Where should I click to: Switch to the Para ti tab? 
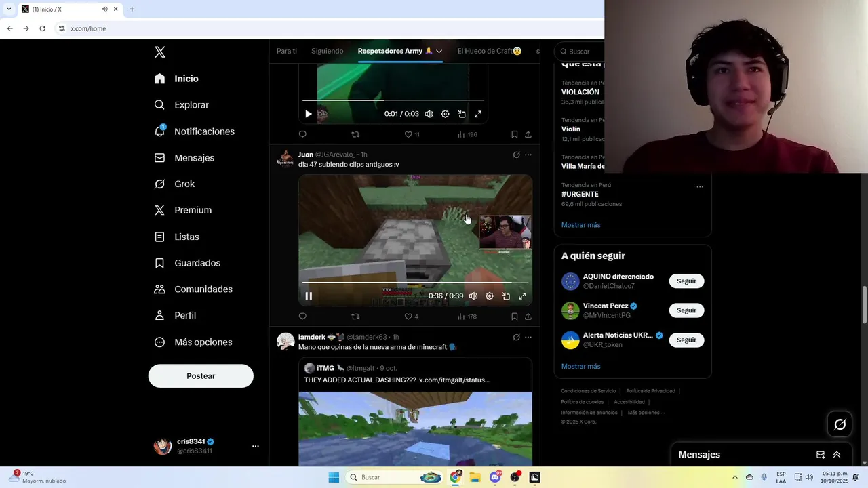287,51
